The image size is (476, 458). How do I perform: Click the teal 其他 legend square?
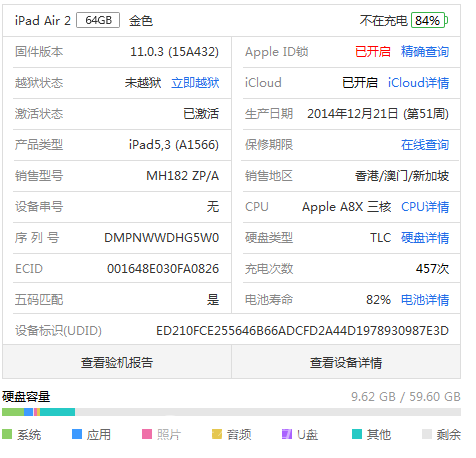(357, 434)
